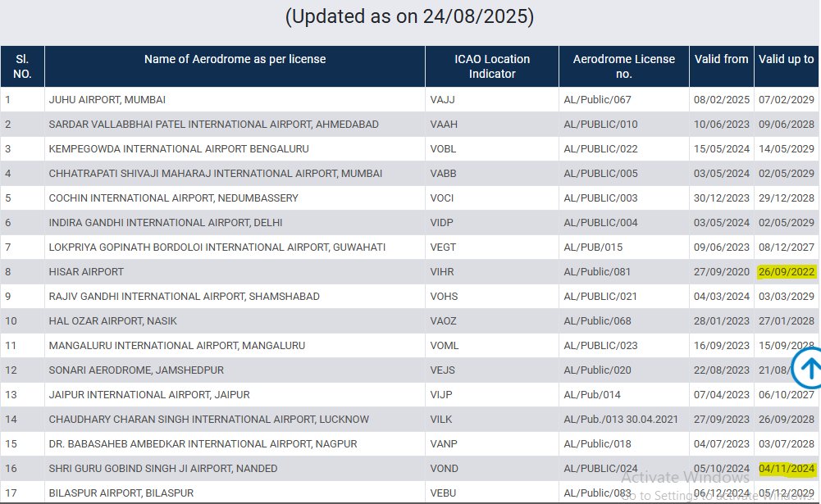Click the ICAO code 'VOBL'

(443, 148)
